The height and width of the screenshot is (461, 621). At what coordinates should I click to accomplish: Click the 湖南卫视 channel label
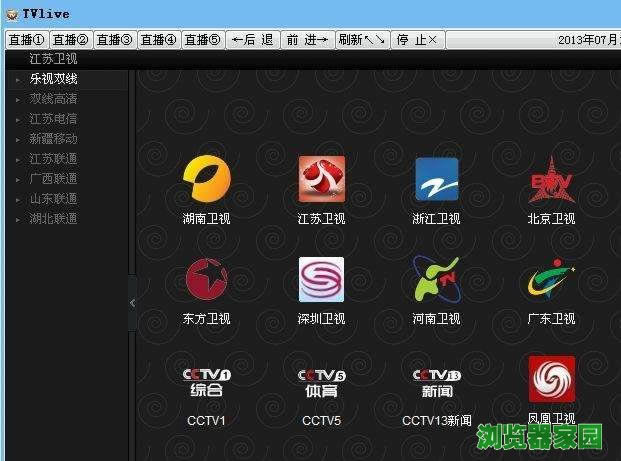click(206, 219)
